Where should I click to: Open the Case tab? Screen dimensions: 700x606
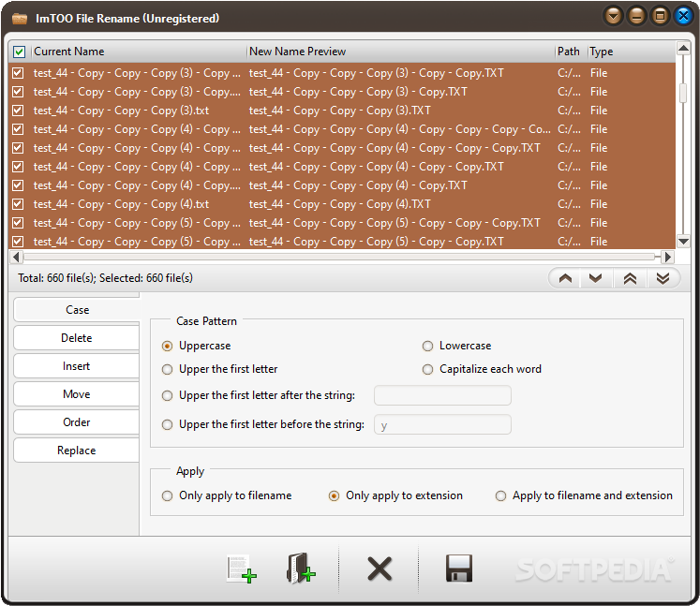(77, 310)
